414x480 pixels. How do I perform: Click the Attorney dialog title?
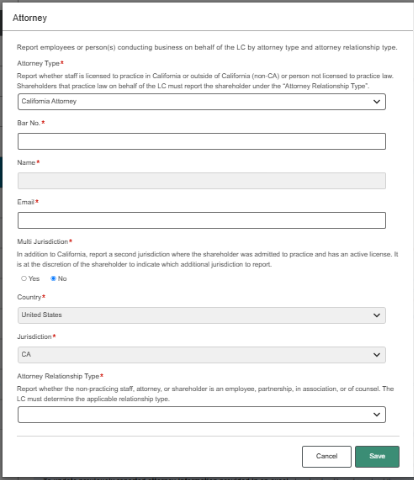[x=30, y=18]
